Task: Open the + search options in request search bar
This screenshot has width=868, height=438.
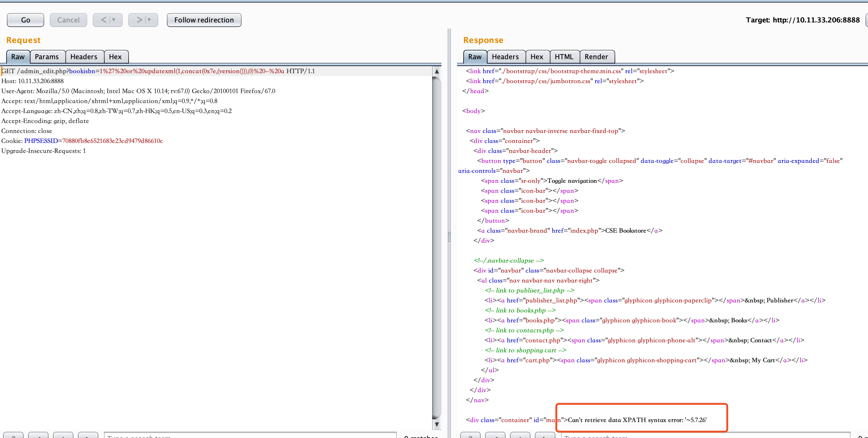Action: (63, 436)
